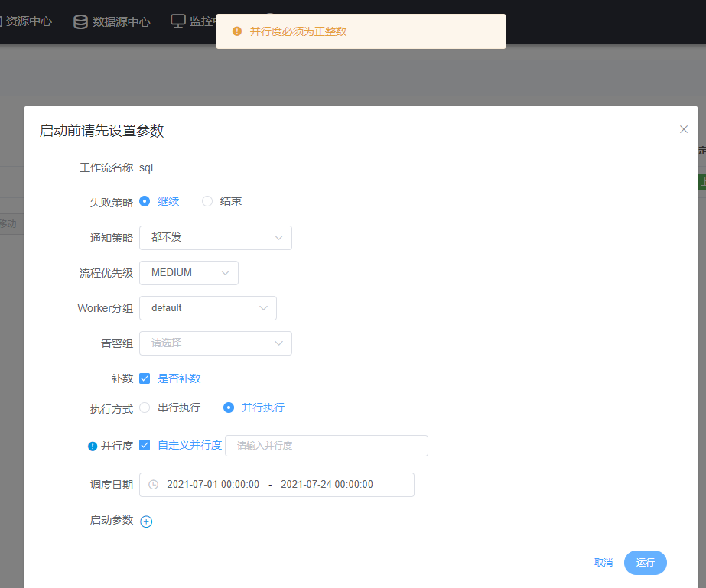The height and width of the screenshot is (588, 706).
Task: Select 继续 failure strategy radio button
Action: (145, 201)
